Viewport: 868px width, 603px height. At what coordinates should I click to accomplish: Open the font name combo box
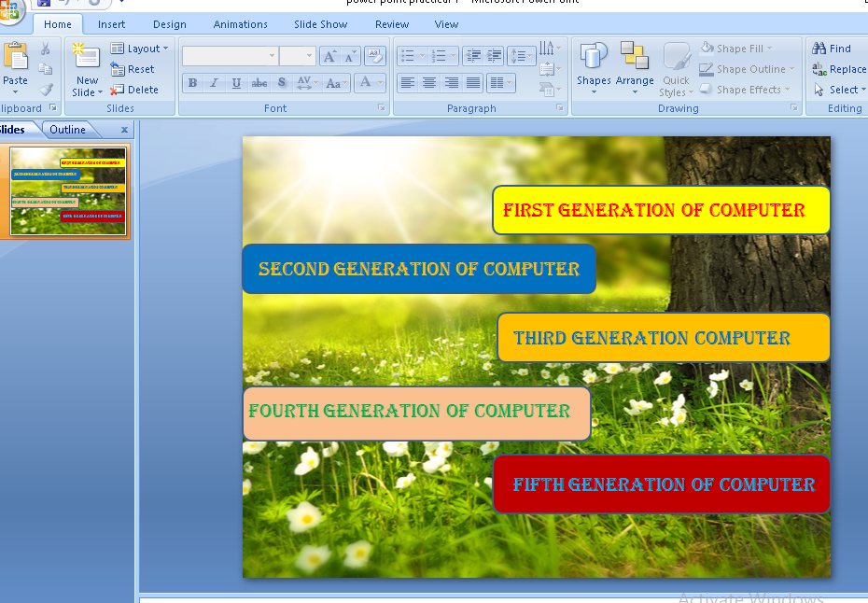pyautogui.click(x=230, y=56)
